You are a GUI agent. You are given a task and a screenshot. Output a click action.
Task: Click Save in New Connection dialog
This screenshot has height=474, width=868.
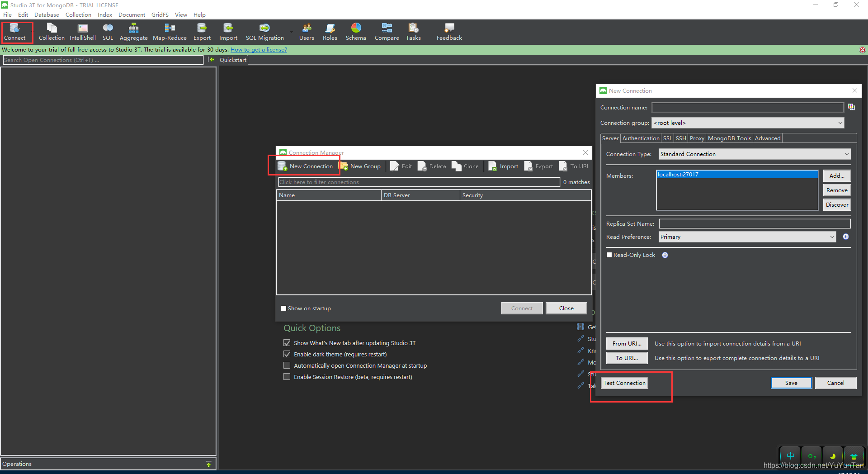pyautogui.click(x=791, y=383)
